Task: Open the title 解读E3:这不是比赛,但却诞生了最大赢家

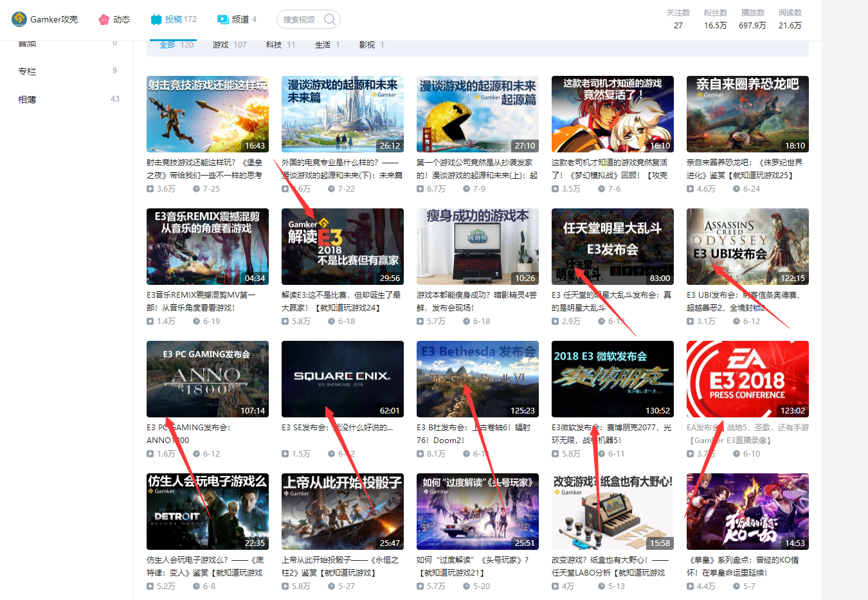Action: pos(341,302)
